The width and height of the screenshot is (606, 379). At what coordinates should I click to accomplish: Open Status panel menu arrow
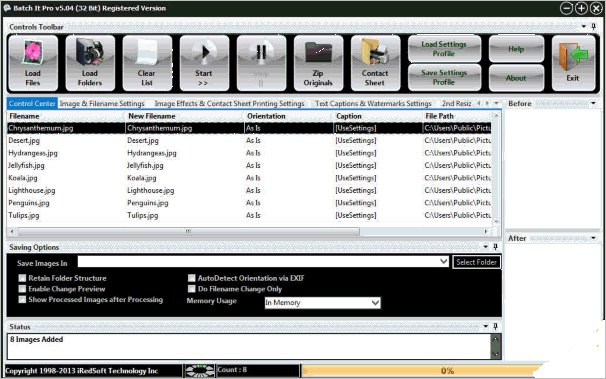(x=486, y=326)
